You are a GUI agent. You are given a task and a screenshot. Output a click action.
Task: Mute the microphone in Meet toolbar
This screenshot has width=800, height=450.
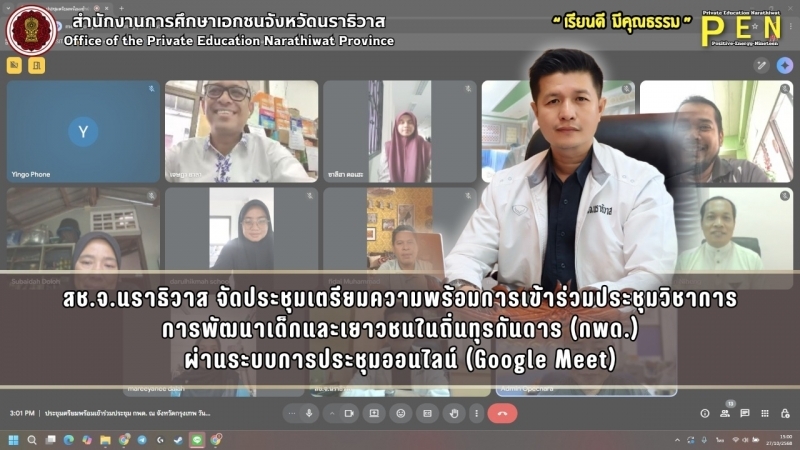click(309, 413)
